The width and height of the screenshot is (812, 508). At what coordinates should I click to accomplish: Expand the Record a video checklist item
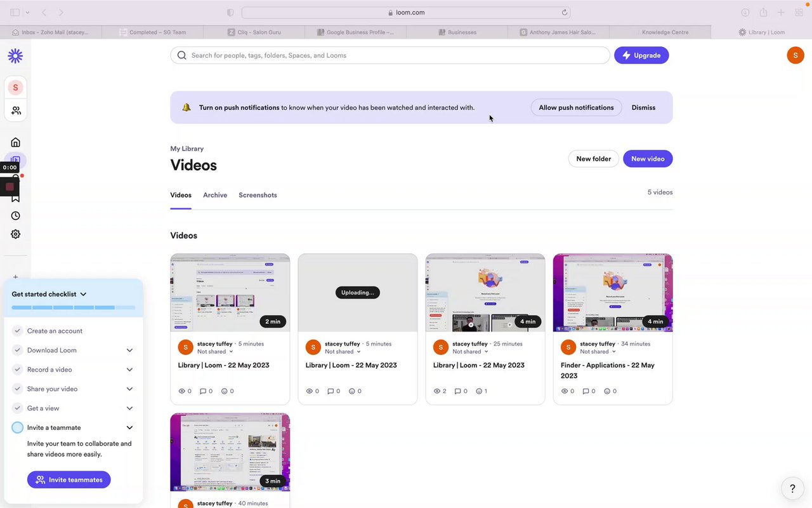[129, 370]
